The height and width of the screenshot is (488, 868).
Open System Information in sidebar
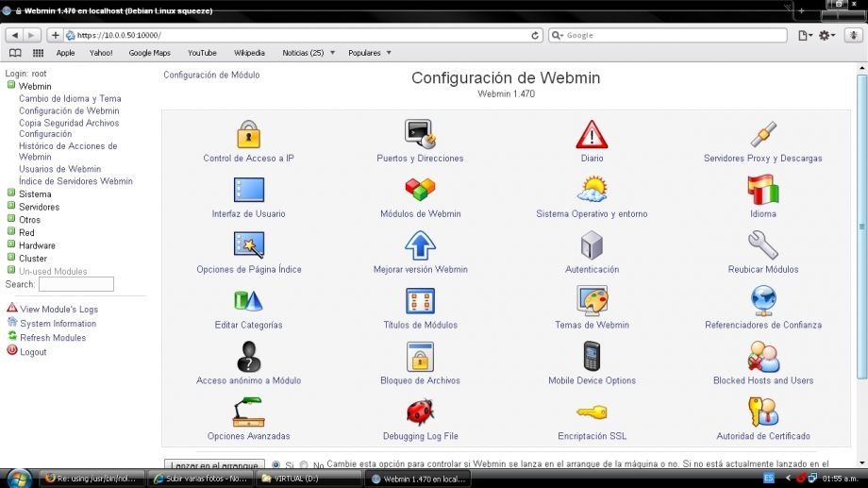tap(58, 324)
